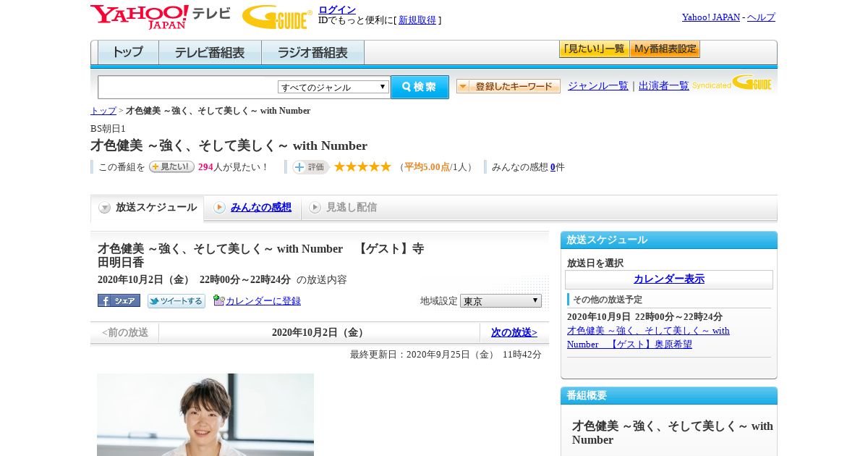The image size is (868, 456).
Task: Go to Yahoo! JAPAN top link
Action: coord(711,17)
